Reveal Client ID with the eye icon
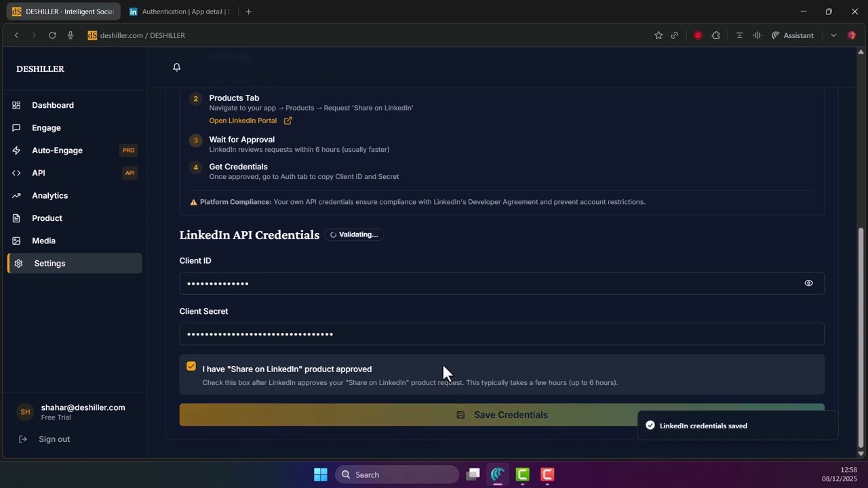Image resolution: width=868 pixels, height=488 pixels. click(x=808, y=283)
